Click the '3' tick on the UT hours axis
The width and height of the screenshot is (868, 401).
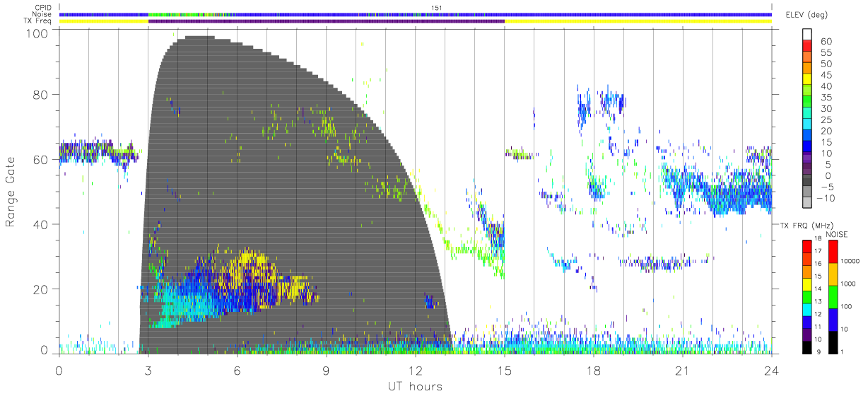(148, 369)
